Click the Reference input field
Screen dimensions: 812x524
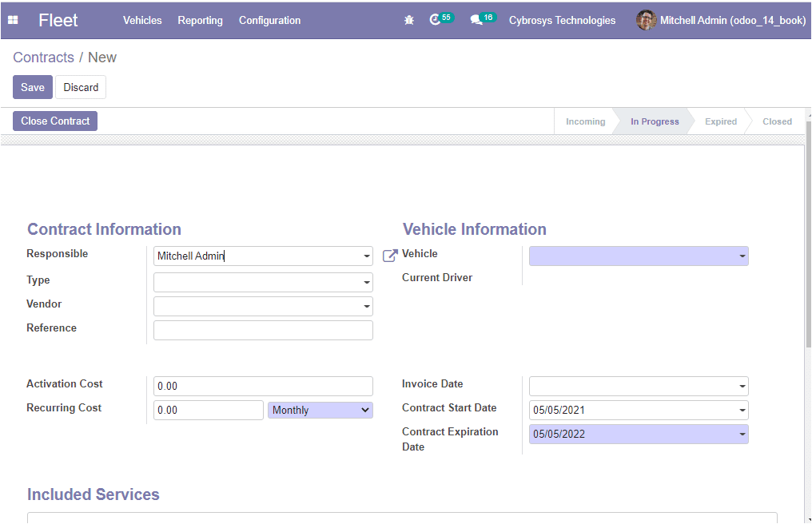pyautogui.click(x=263, y=331)
